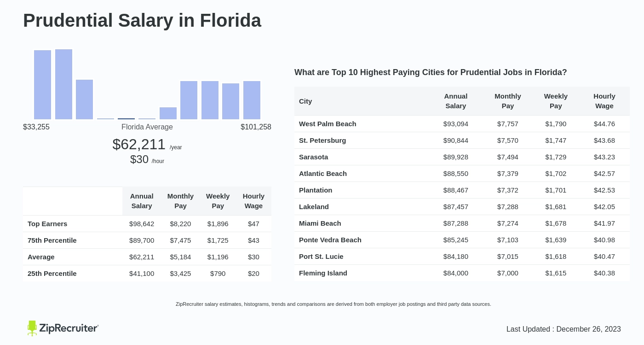Click the West Palm Beach city row
The width and height of the screenshot is (644, 345).
tap(462, 124)
